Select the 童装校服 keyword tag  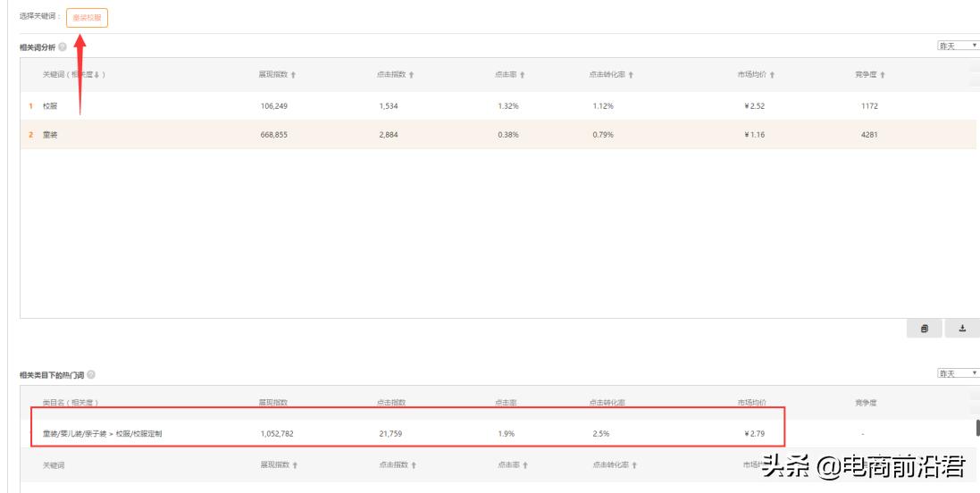[87, 17]
